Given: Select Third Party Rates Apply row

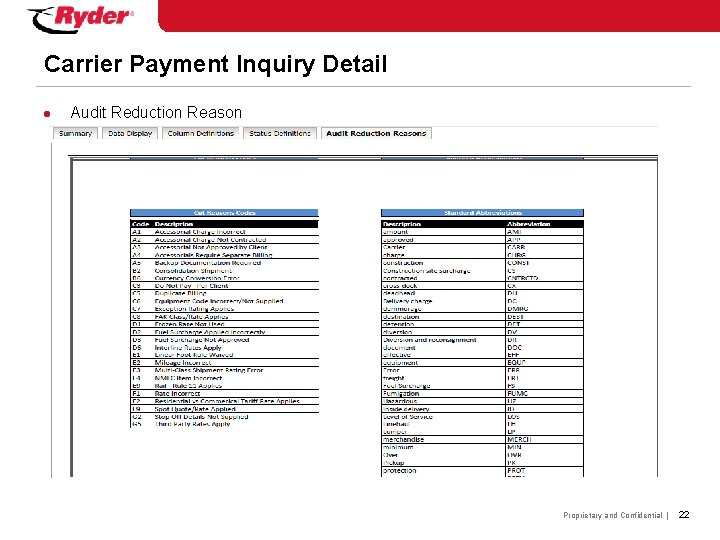Looking at the screenshot, I should pyautogui.click(x=224, y=424).
